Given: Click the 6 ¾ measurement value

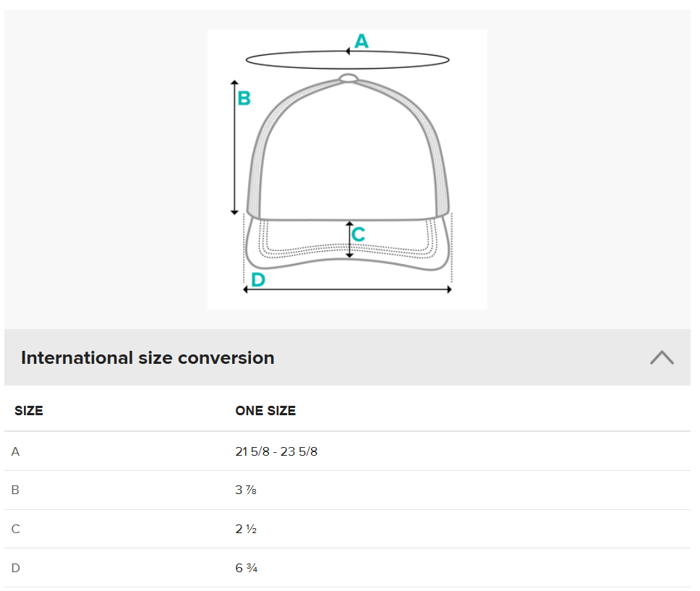Looking at the screenshot, I should [x=246, y=568].
